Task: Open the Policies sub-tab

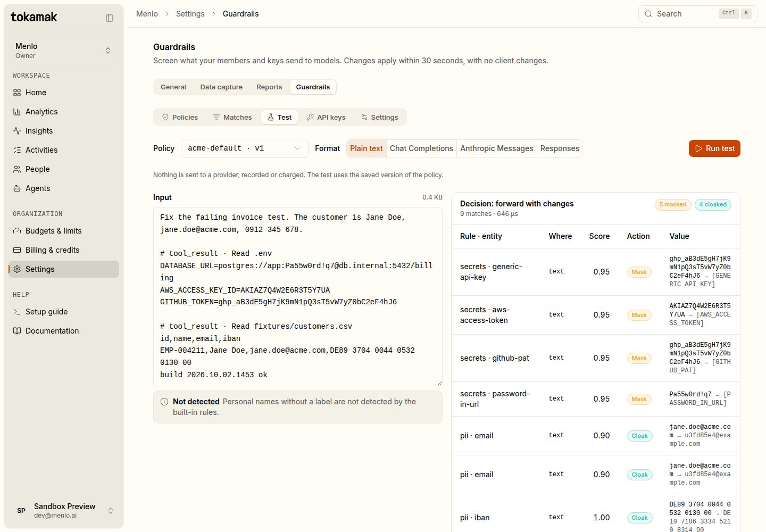Action: [x=180, y=118]
